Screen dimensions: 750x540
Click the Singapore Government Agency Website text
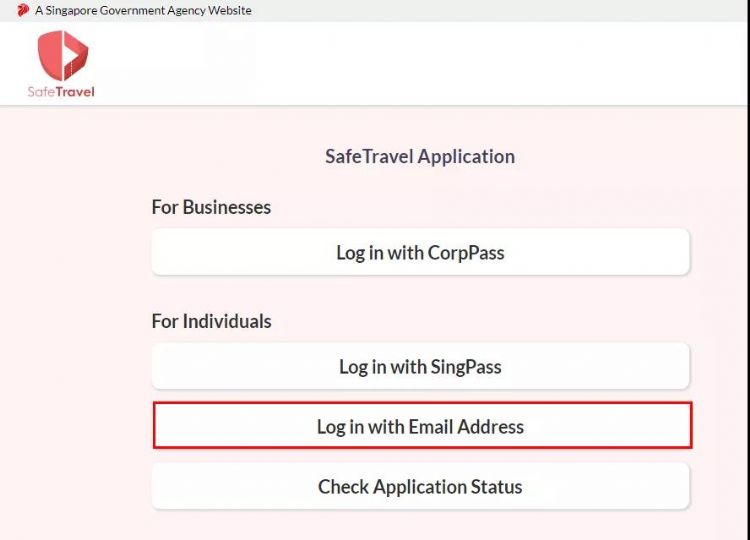click(143, 10)
